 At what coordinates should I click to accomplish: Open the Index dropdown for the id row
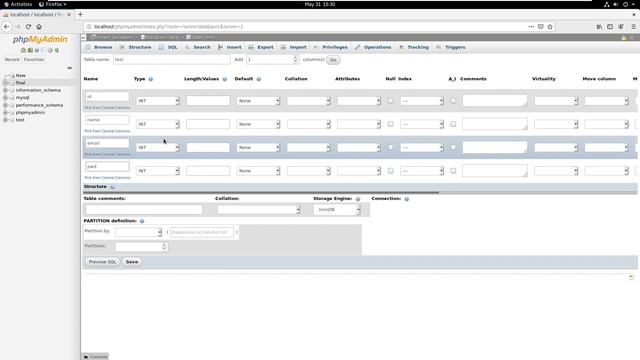click(x=422, y=101)
